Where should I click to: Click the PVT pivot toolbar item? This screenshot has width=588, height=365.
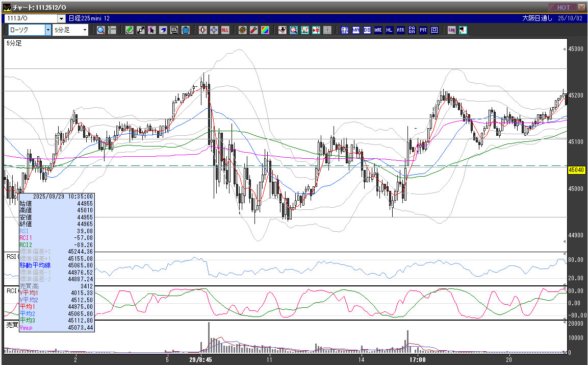423,30
